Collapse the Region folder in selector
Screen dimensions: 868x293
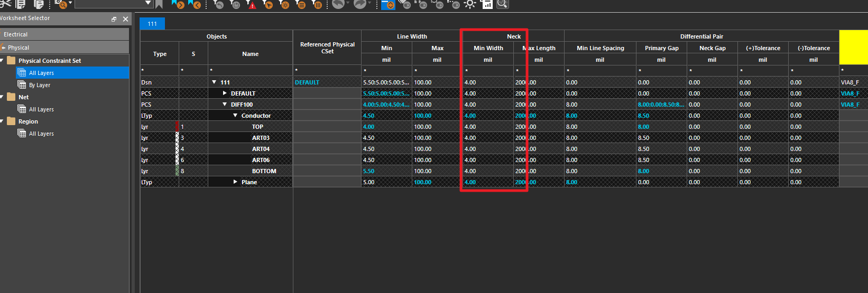pyautogui.click(x=2, y=121)
